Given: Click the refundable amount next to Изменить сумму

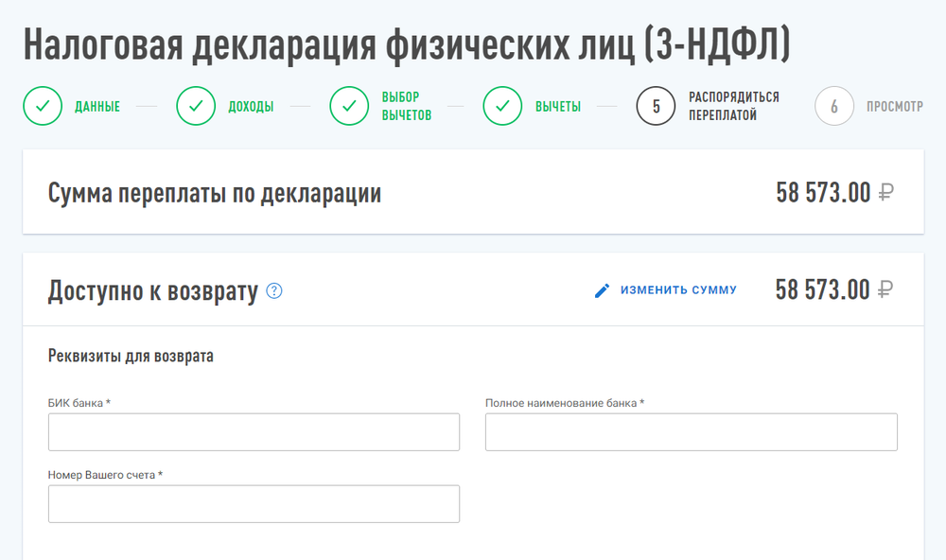Looking at the screenshot, I should 833,290.
